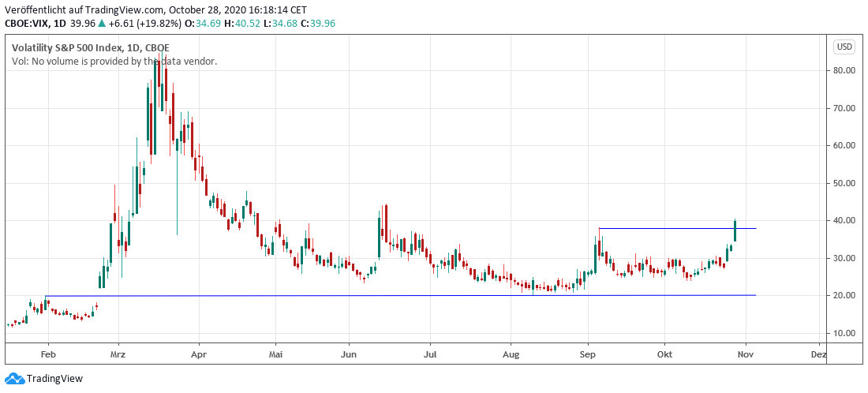The image size is (868, 393).
Task: Click the Feb label on time axis
Action: coord(47,355)
